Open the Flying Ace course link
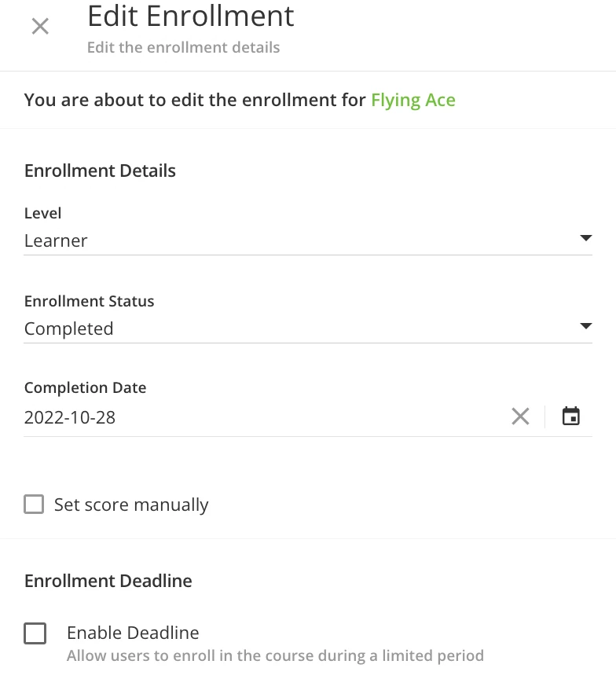The image size is (616, 679). tap(413, 100)
